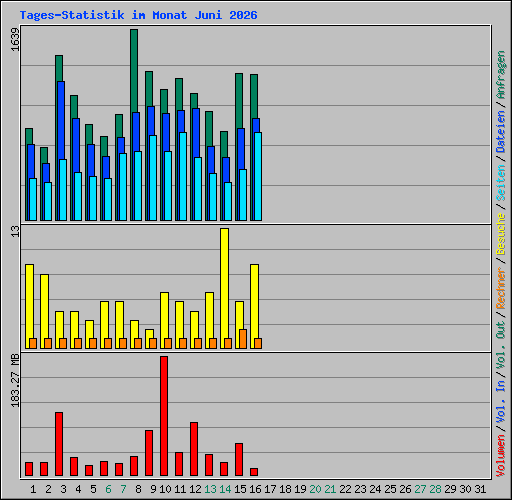Click the green day '13' label
512x500 pixels.
(x=210, y=489)
